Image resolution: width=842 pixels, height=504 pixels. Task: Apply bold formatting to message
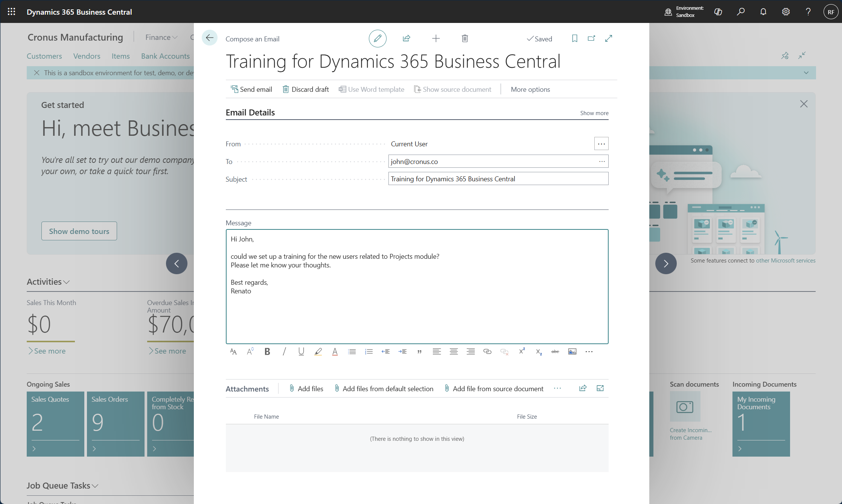click(267, 352)
